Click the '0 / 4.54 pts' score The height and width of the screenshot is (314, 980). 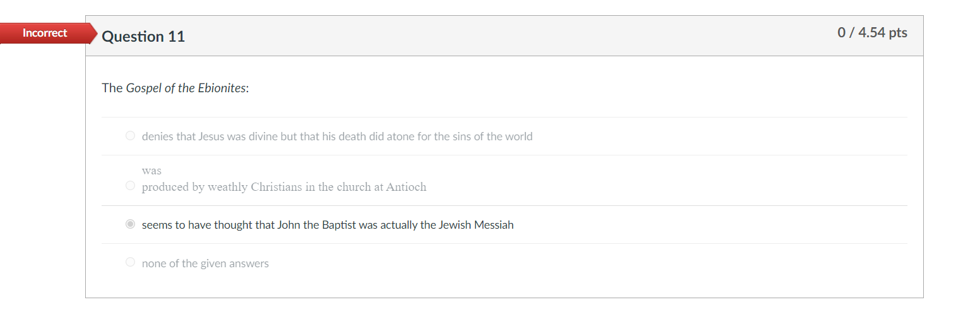[872, 33]
